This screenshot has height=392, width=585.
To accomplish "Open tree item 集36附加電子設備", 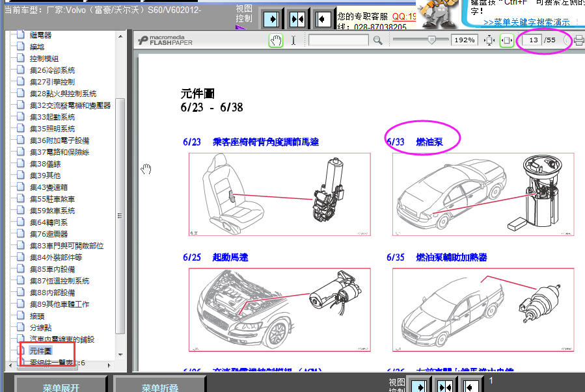I will [60, 140].
